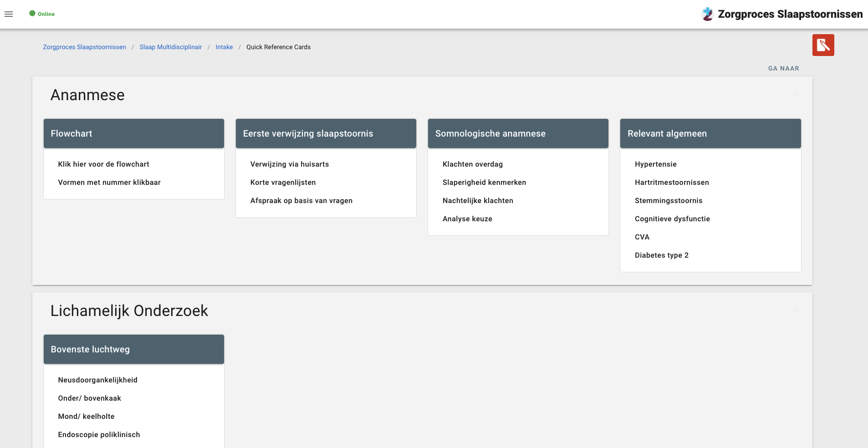Select 'Klik hier voor de flowchart'

[x=103, y=164]
